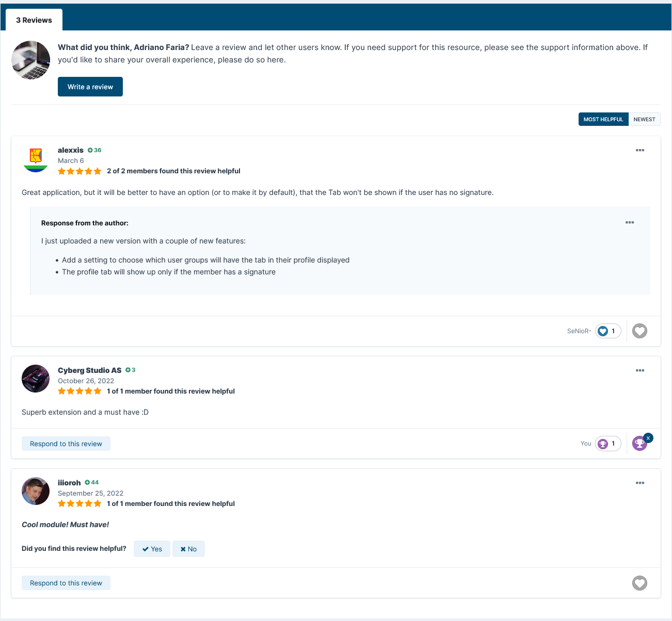The image size is (672, 621).
Task: Select the 3 Reviews tab
Action: (34, 20)
